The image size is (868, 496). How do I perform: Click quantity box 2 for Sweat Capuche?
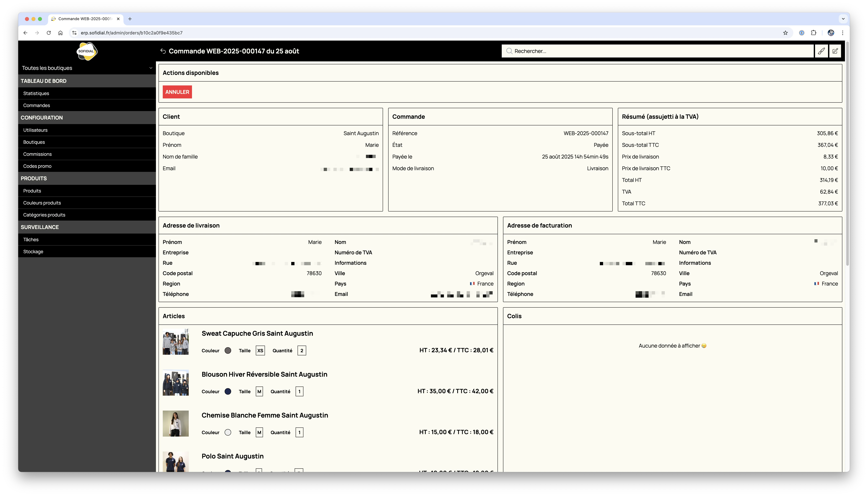click(x=301, y=350)
